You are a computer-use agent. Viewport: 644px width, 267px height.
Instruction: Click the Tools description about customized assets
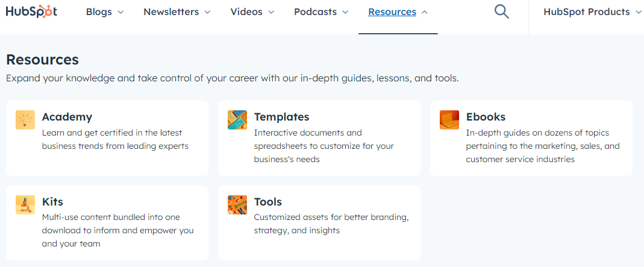click(331, 224)
